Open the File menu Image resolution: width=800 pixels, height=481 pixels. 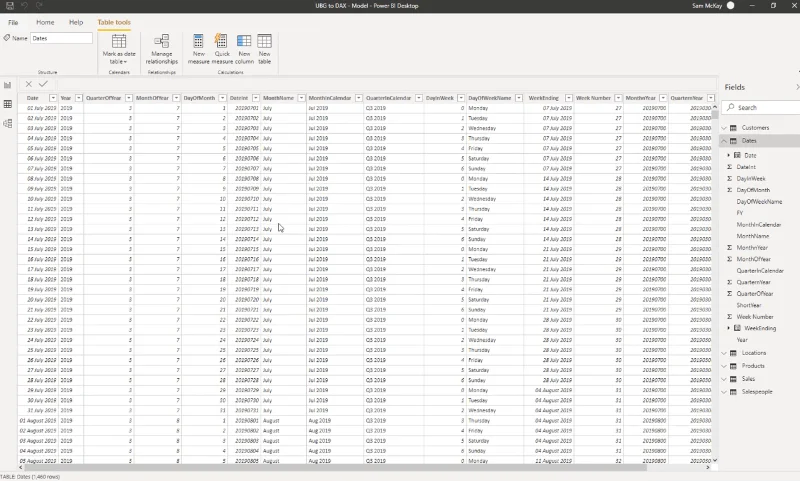(13, 22)
